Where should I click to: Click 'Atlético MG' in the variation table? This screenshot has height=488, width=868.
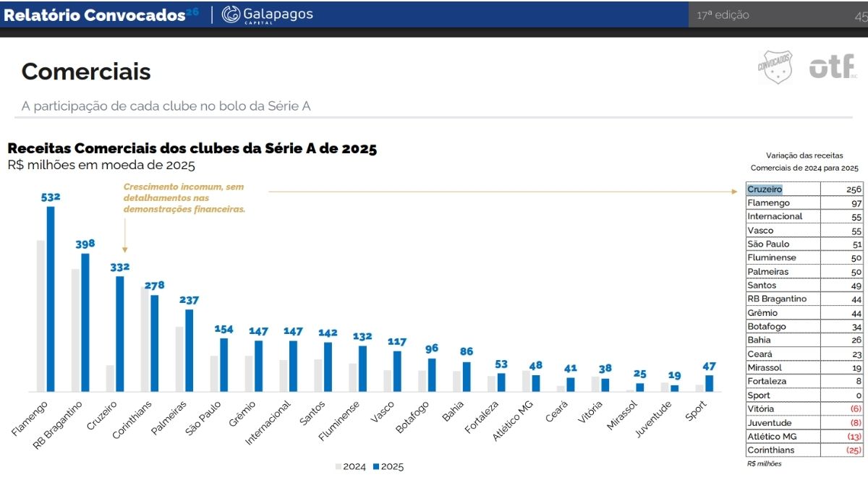click(770, 437)
